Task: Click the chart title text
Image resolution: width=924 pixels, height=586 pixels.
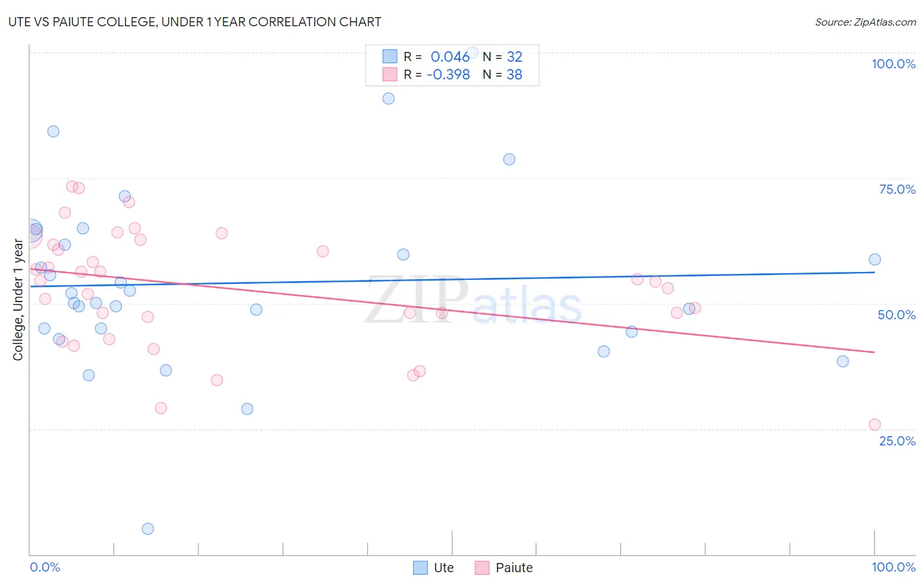Action: coord(195,22)
